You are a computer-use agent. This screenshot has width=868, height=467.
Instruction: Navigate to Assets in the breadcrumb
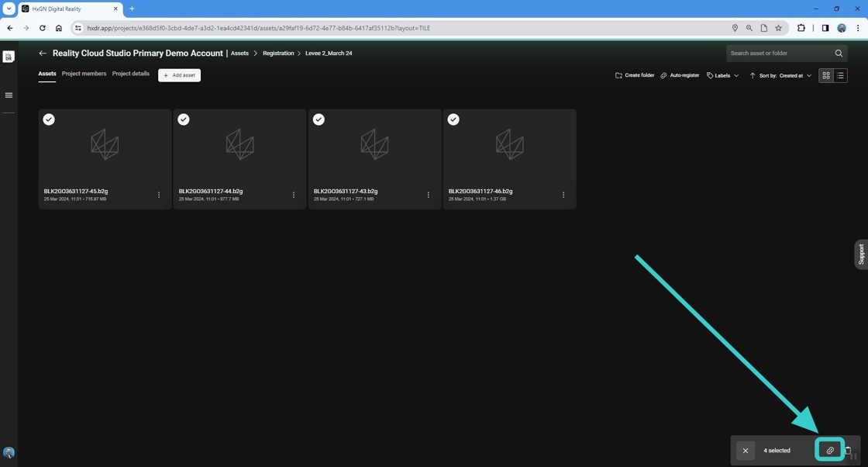tap(239, 54)
